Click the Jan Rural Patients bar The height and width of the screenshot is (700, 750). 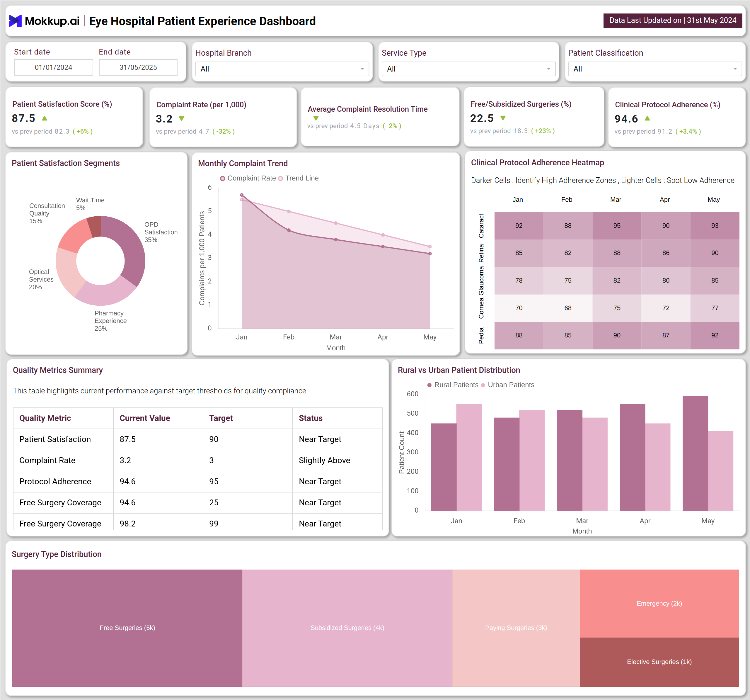pyautogui.click(x=444, y=467)
